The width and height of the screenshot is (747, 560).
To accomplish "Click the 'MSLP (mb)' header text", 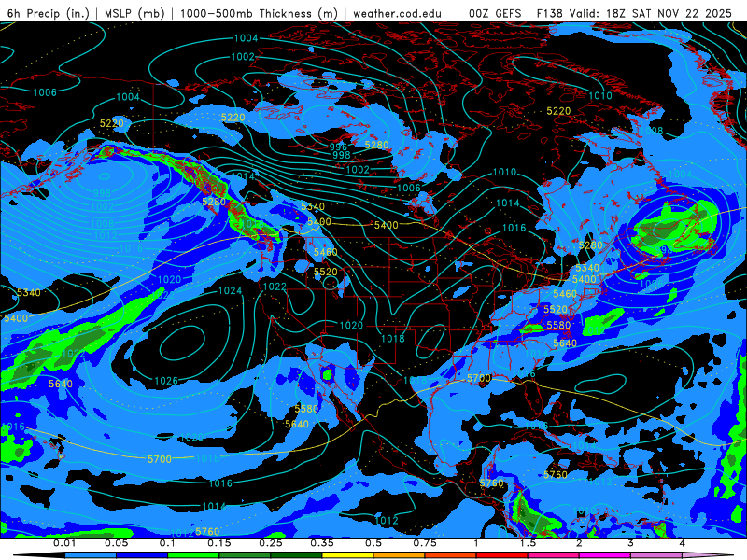I will pyautogui.click(x=134, y=13).
